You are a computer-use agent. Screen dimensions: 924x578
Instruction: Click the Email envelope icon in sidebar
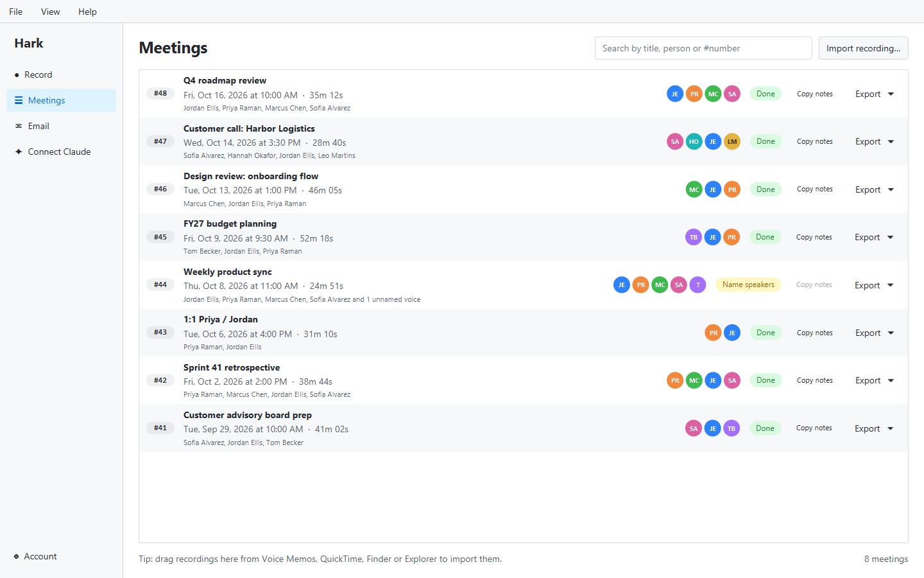coord(19,126)
